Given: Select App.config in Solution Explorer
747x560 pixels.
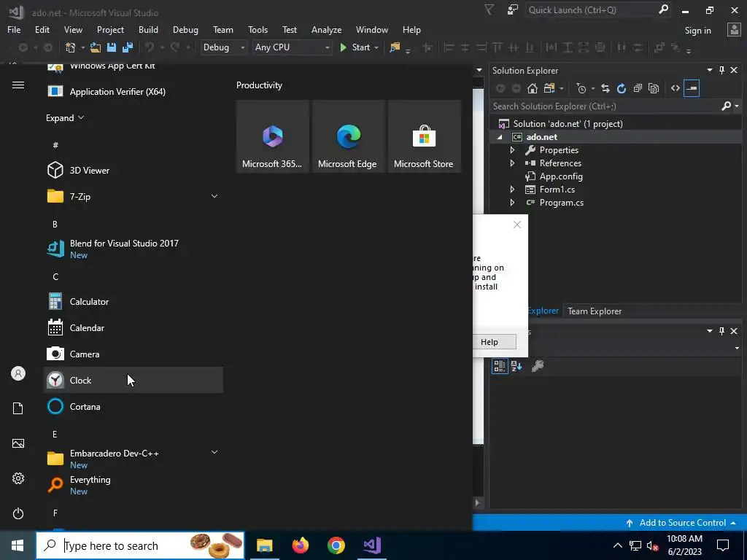Looking at the screenshot, I should (x=561, y=176).
